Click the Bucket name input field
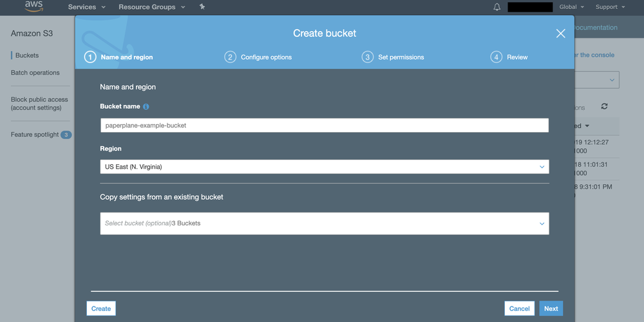The height and width of the screenshot is (322, 644). click(x=325, y=126)
